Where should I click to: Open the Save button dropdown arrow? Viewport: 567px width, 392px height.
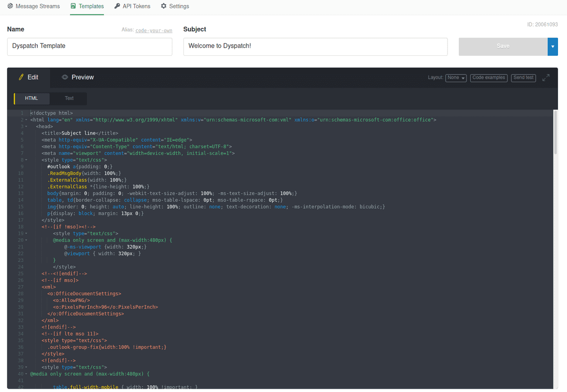[552, 46]
